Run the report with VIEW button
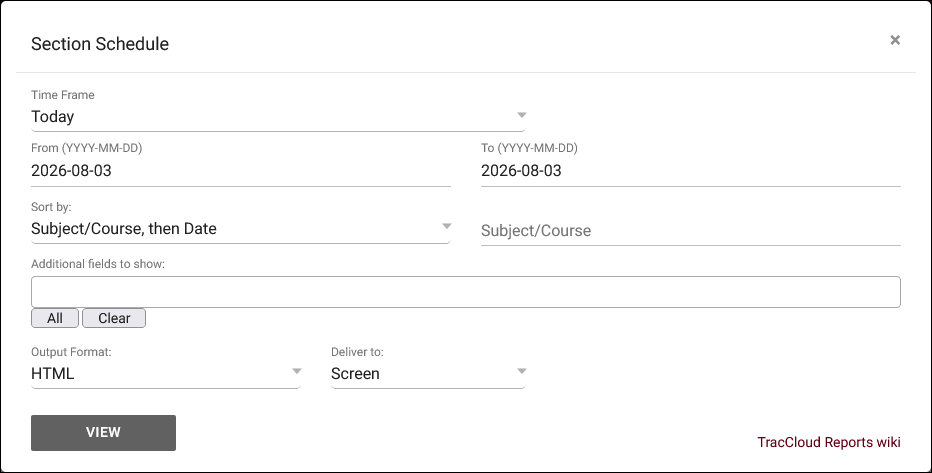 click(103, 433)
